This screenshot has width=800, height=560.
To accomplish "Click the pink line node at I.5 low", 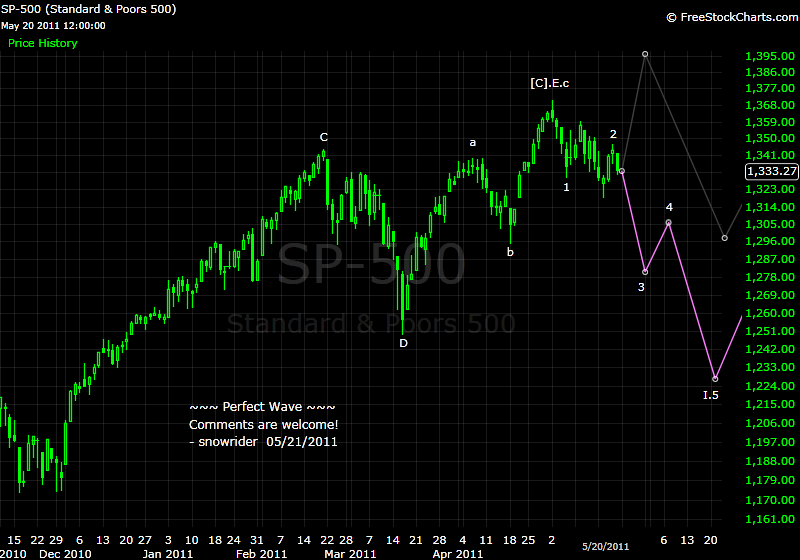I will click(715, 379).
